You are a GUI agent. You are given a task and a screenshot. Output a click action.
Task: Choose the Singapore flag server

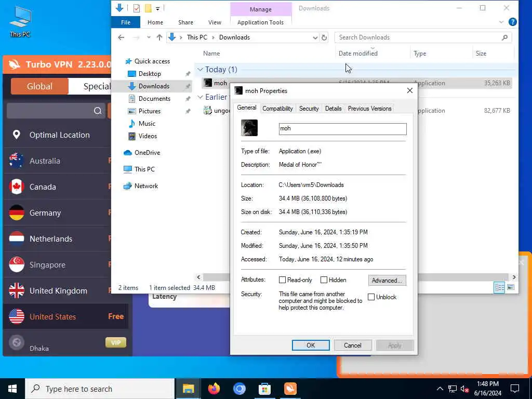point(17,264)
